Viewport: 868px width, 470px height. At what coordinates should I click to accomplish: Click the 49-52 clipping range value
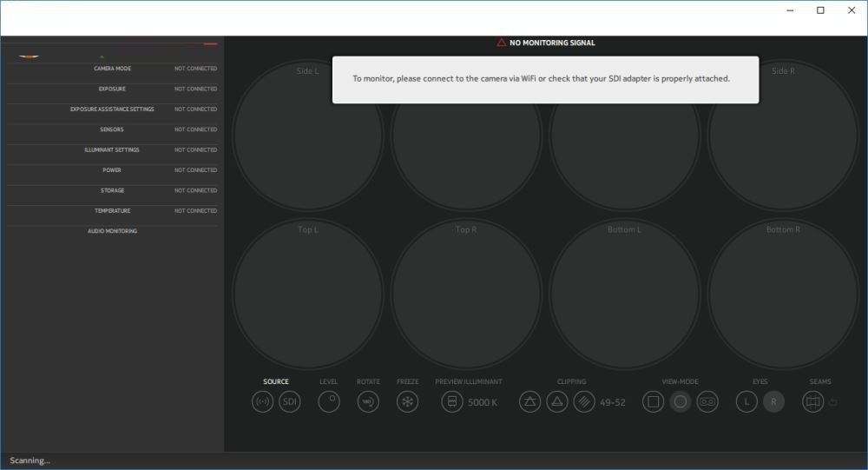pos(613,402)
